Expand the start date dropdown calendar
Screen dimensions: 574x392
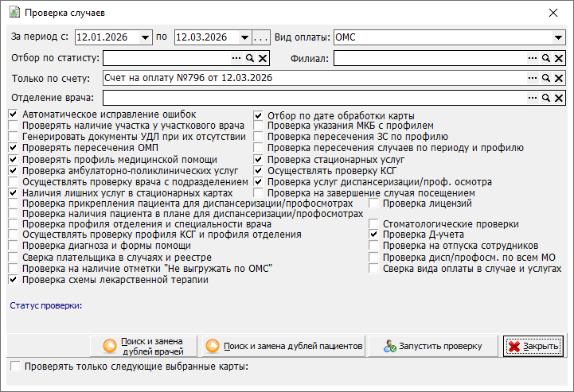[x=145, y=37]
